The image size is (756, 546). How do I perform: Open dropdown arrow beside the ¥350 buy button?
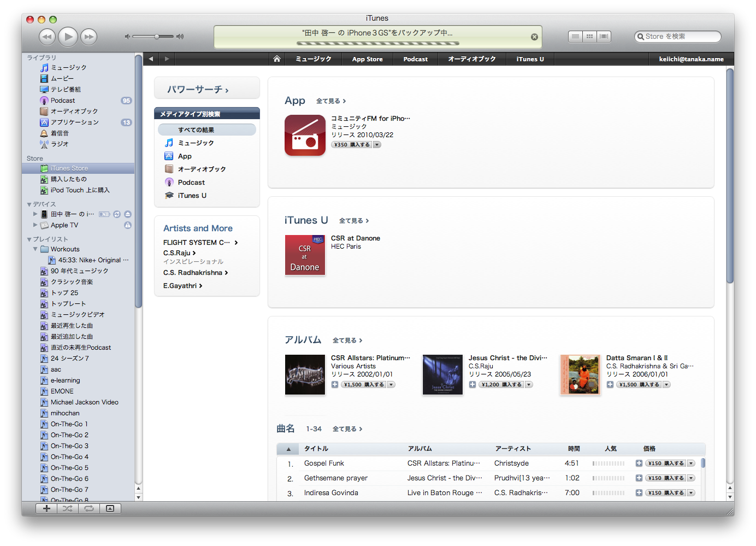click(377, 145)
